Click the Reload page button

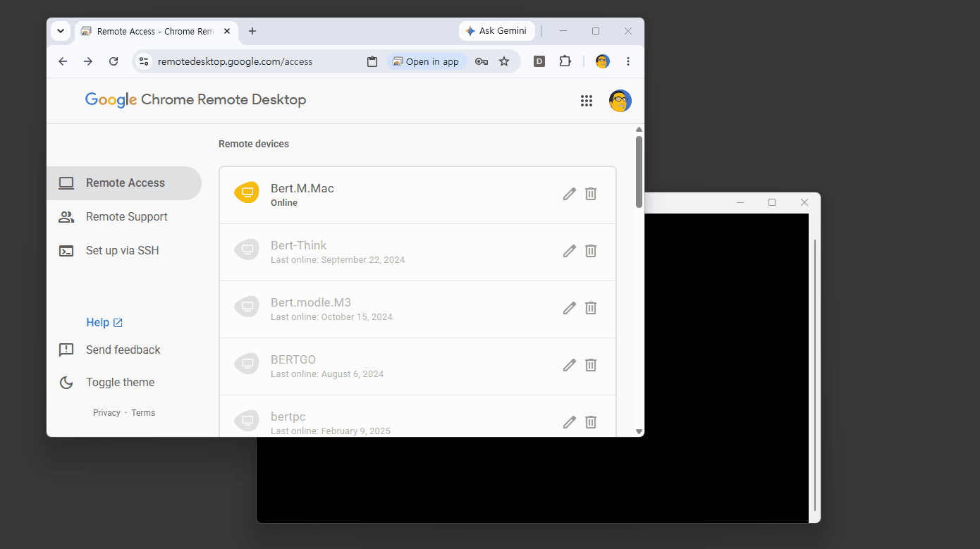(x=114, y=61)
